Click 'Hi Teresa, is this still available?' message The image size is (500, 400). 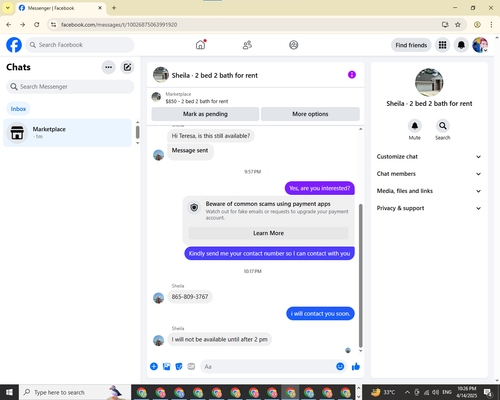pyautogui.click(x=211, y=136)
